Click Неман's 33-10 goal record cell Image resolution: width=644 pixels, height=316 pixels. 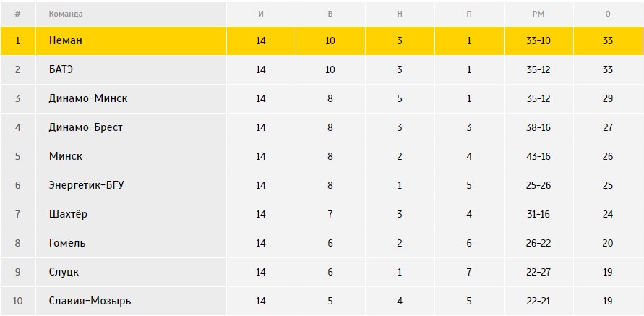pyautogui.click(x=538, y=40)
